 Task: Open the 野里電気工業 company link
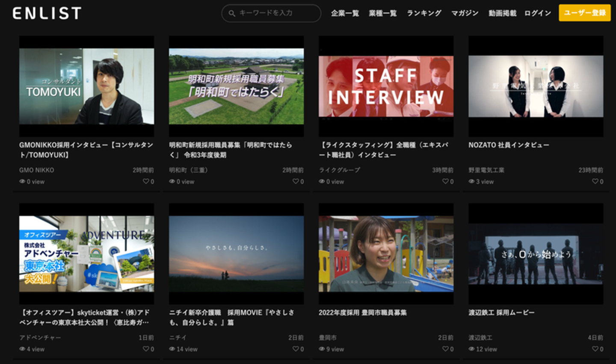tap(486, 170)
